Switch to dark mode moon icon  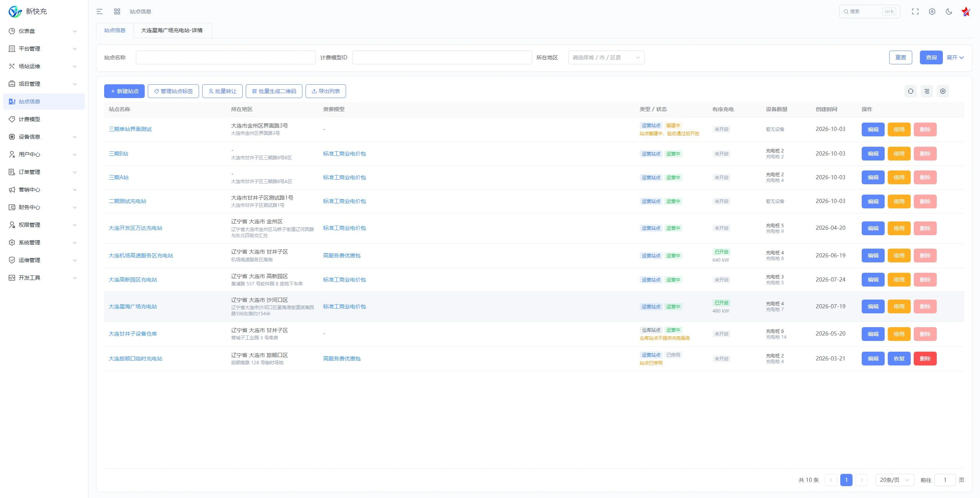coord(949,11)
